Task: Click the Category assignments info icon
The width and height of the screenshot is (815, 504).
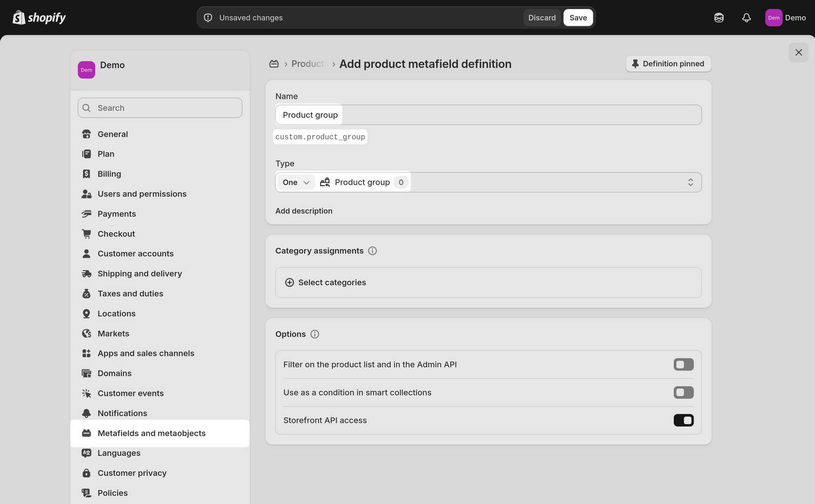Action: pos(372,250)
